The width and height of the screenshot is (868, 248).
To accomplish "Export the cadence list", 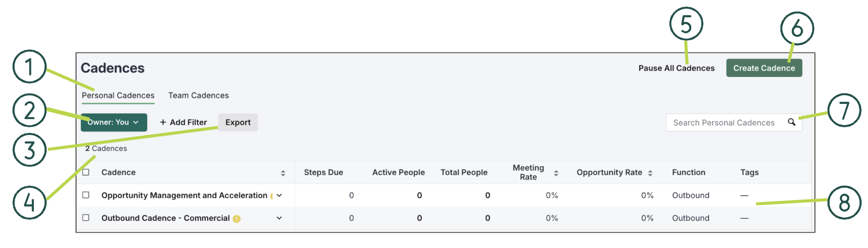I will click(x=238, y=123).
